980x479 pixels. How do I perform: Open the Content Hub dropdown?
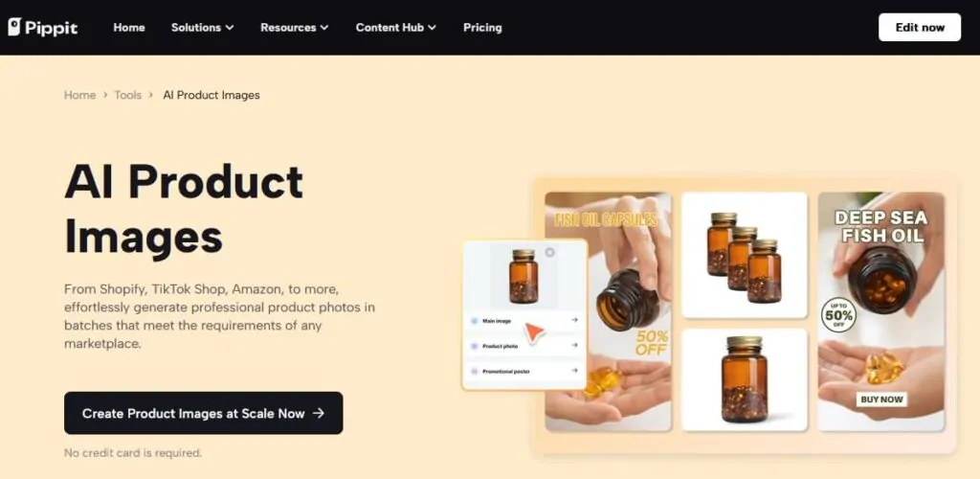(395, 28)
